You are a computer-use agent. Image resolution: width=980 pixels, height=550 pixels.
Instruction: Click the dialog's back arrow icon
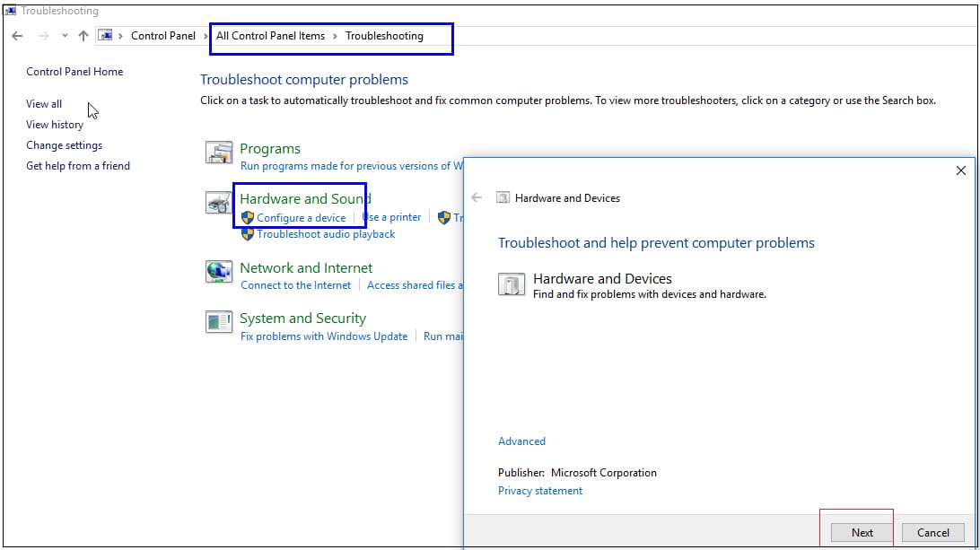pyautogui.click(x=477, y=197)
